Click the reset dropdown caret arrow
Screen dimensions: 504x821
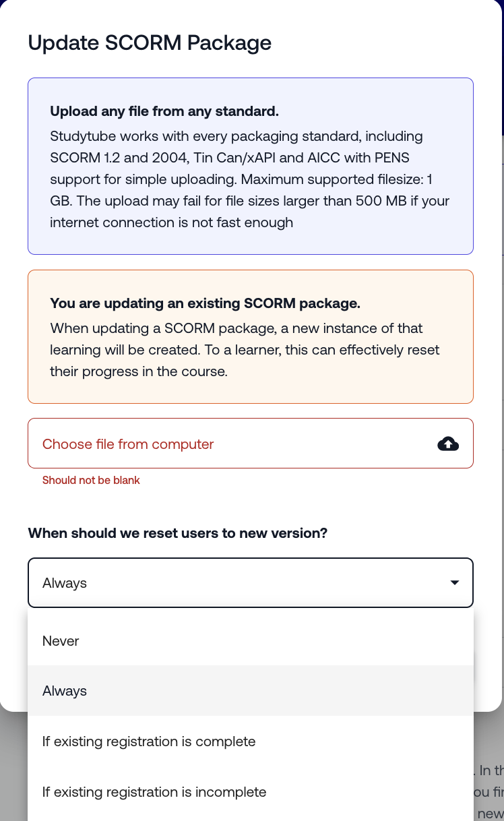[455, 582]
